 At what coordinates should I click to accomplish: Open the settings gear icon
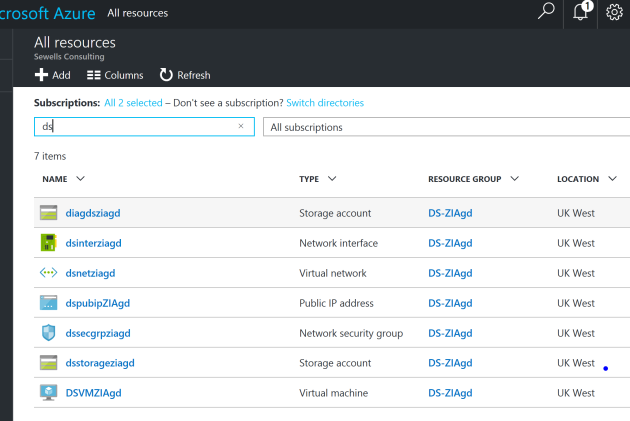coord(615,13)
